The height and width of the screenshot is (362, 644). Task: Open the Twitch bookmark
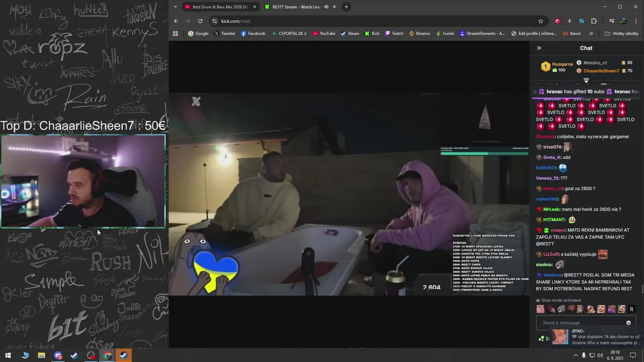click(x=394, y=34)
